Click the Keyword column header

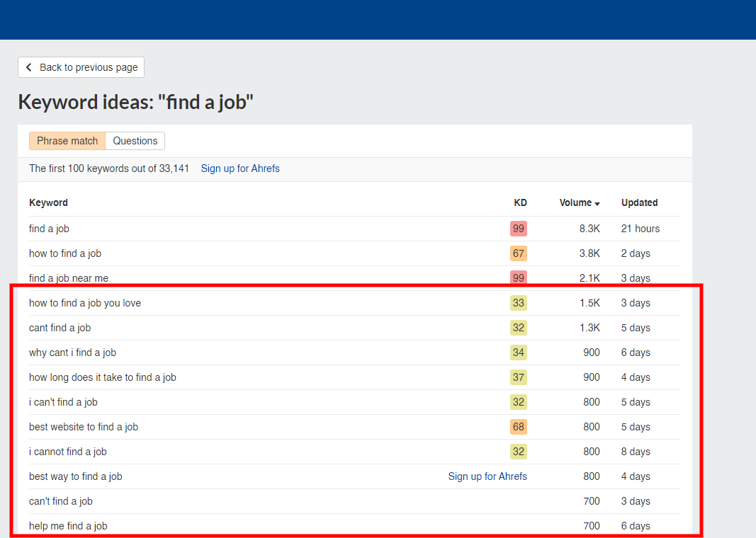click(x=48, y=202)
